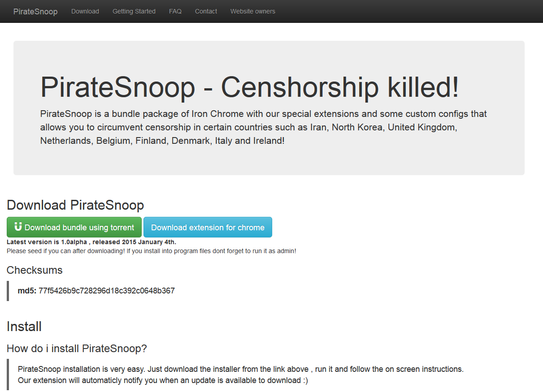Image resolution: width=543 pixels, height=392 pixels.
Task: Click the 'Download PirateSnoop' heading
Action: pyautogui.click(x=75, y=205)
